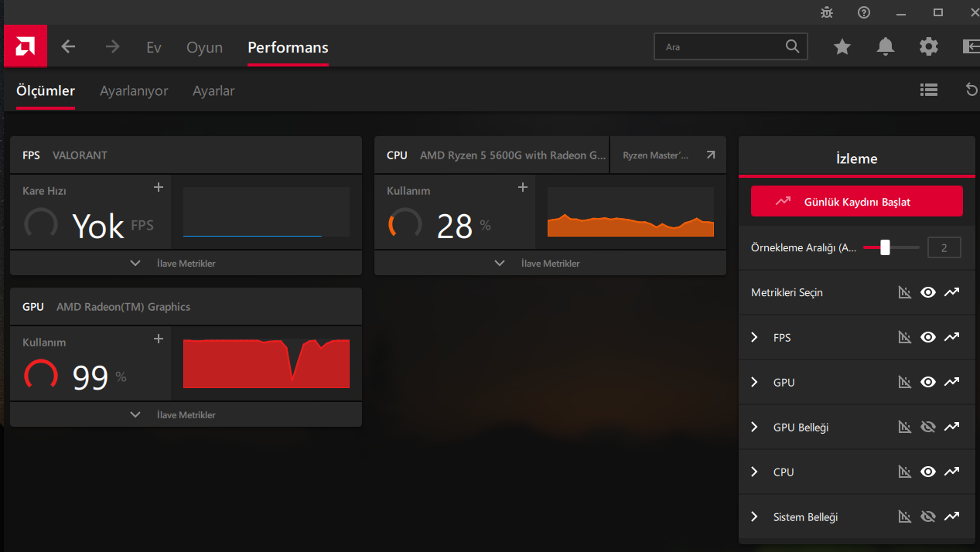The image size is (980, 552).
Task: Start logging with Günlük Kaydını Başlat
Action: 857,201
